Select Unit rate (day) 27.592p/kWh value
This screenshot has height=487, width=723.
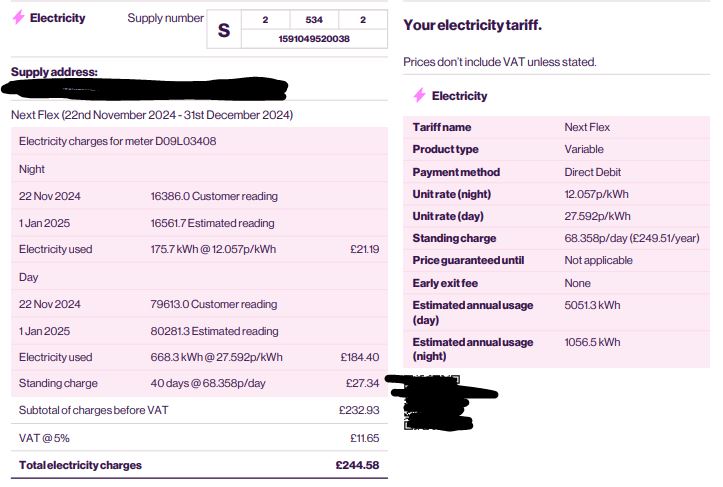coord(597,216)
